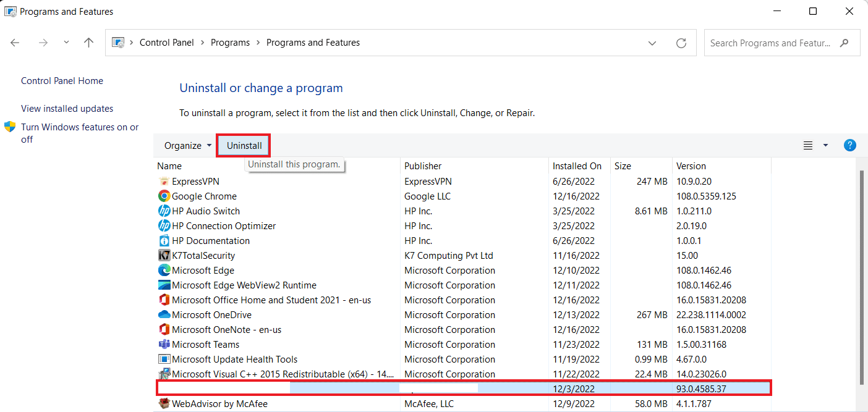Open the view options dropdown arrow

point(825,146)
